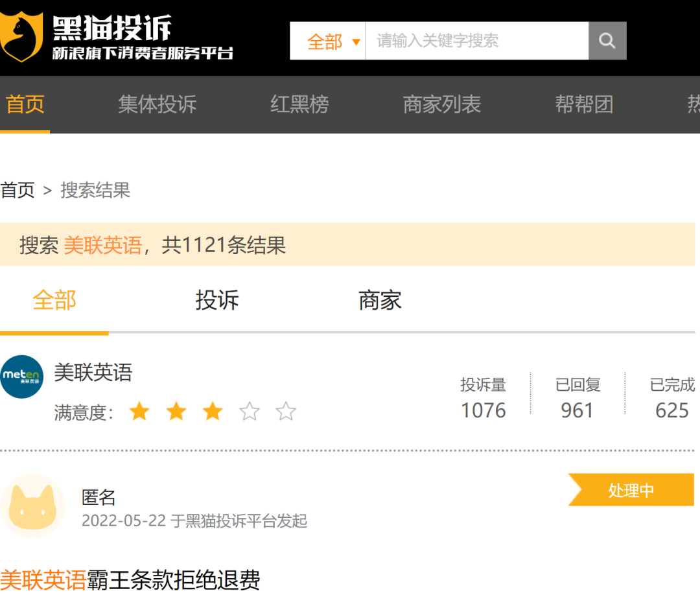The height and width of the screenshot is (595, 700).
Task: Open the 集体投诉 navigation item
Action: pyautogui.click(x=157, y=104)
